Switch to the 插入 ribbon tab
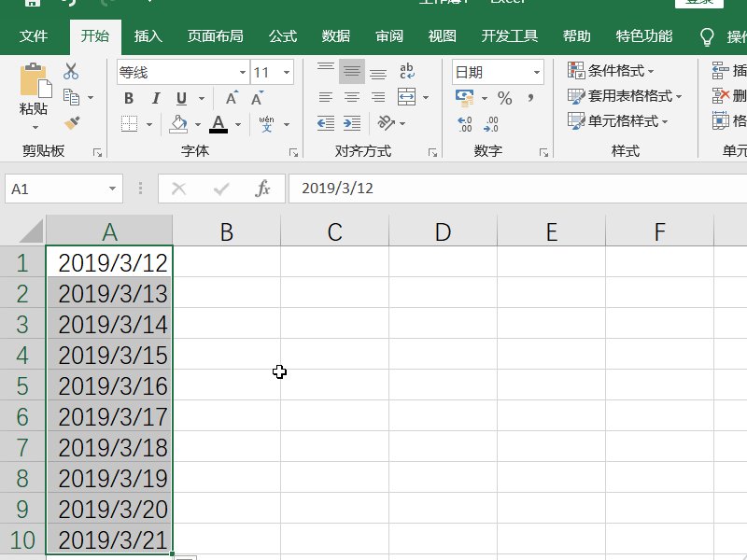This screenshot has width=747, height=560. pyautogui.click(x=148, y=35)
